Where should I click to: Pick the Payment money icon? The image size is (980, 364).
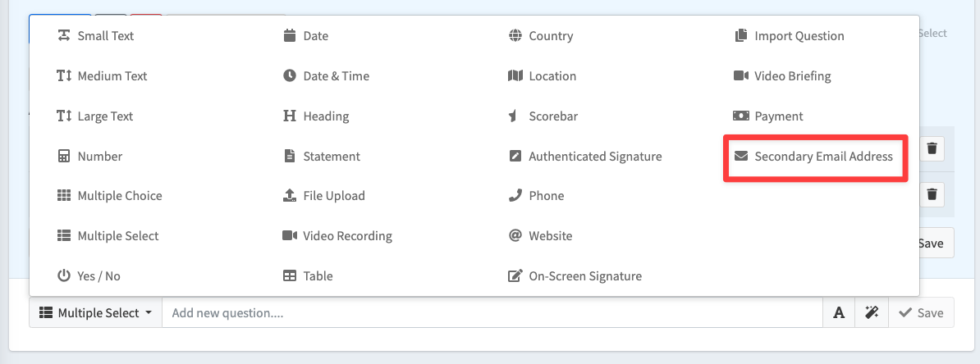(x=740, y=116)
